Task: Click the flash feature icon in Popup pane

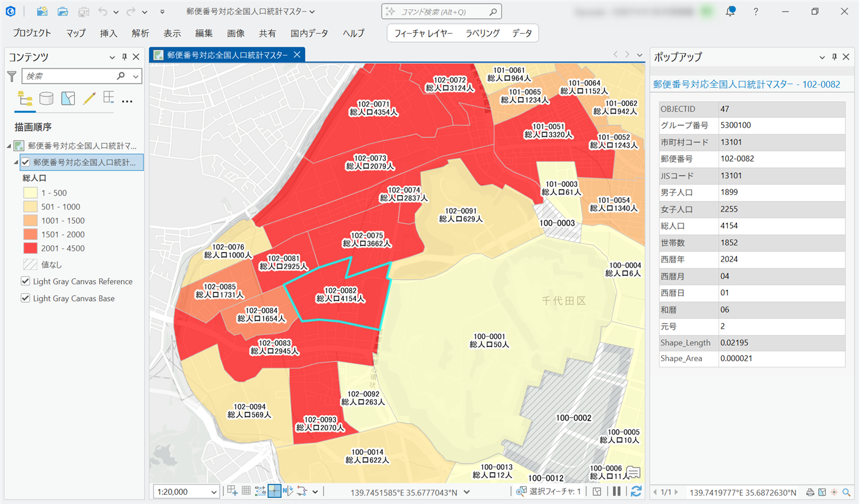Action: point(834,492)
